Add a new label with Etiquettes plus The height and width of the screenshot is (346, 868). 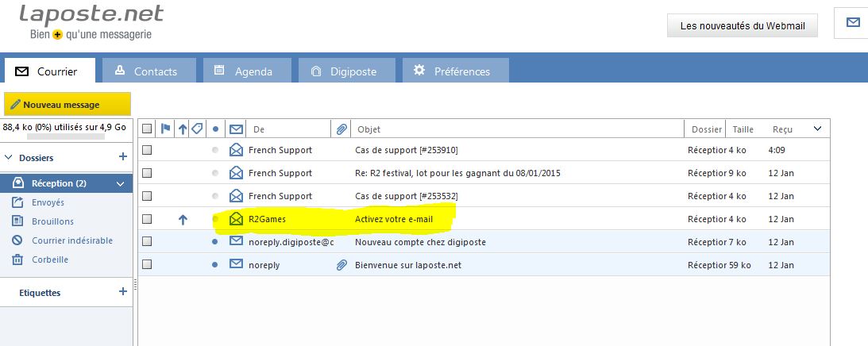(x=122, y=292)
